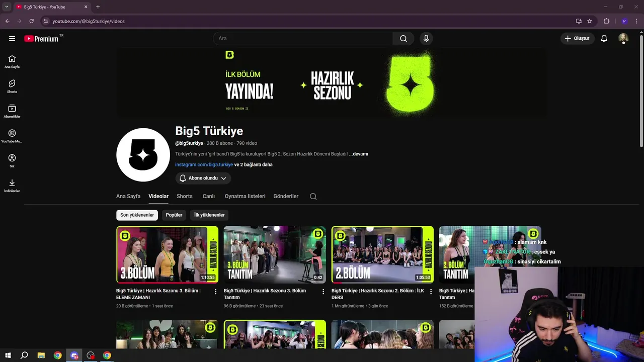Open İndirilenler in the sidebar

point(12,186)
